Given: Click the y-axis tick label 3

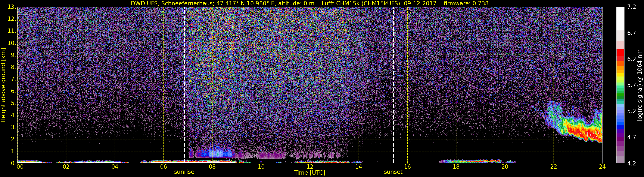Looking at the screenshot, I should (13, 127).
